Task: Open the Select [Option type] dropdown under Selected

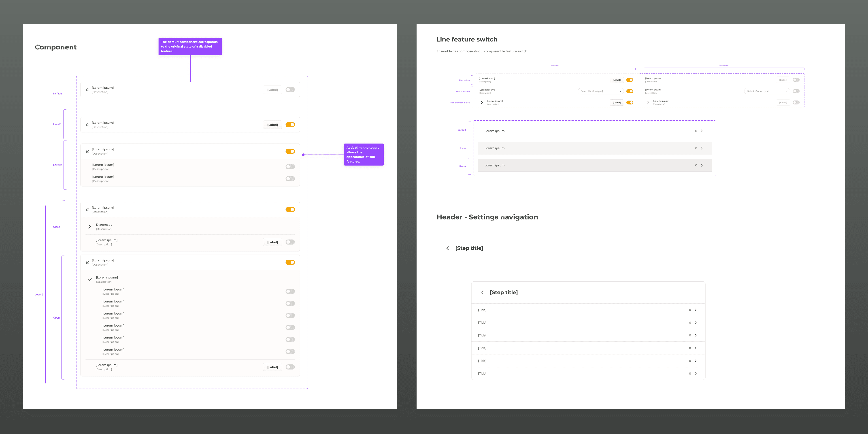Action: (600, 91)
